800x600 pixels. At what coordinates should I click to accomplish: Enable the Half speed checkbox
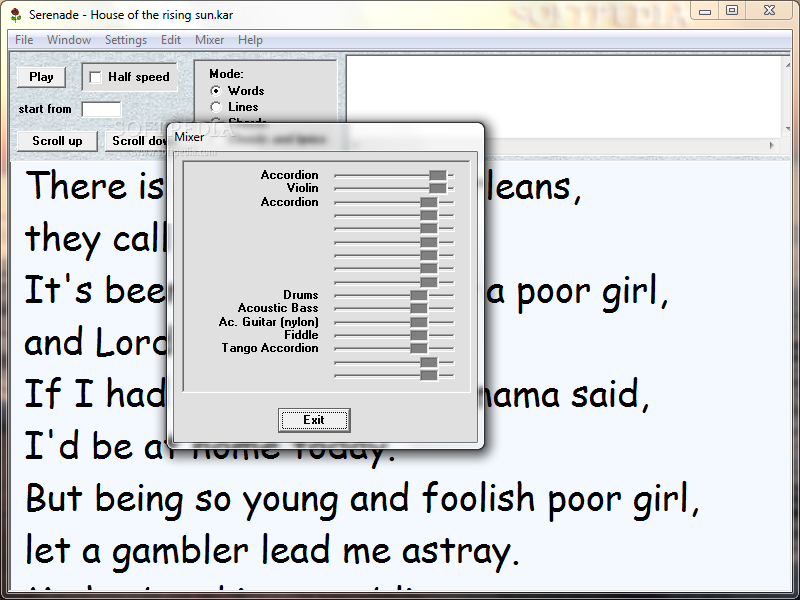point(95,77)
